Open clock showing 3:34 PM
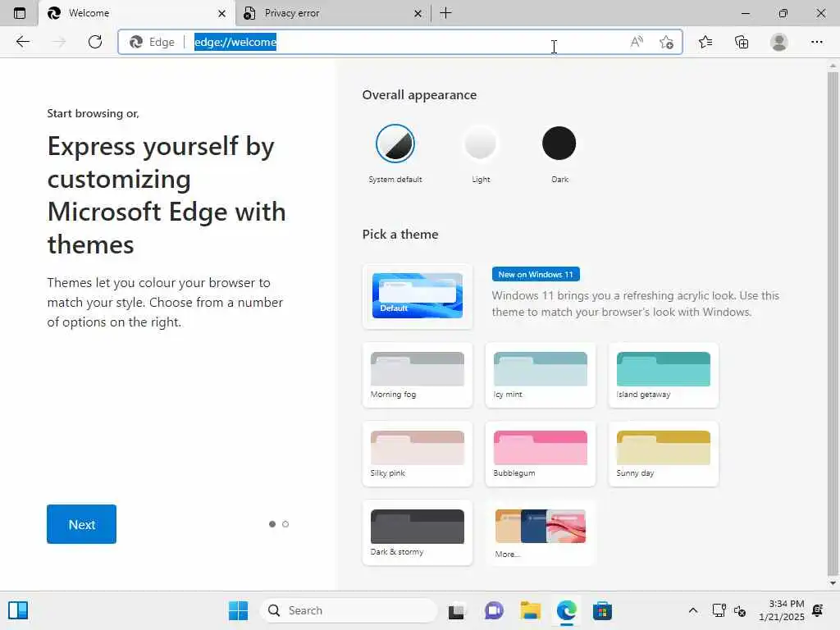The image size is (840, 630). 782,610
